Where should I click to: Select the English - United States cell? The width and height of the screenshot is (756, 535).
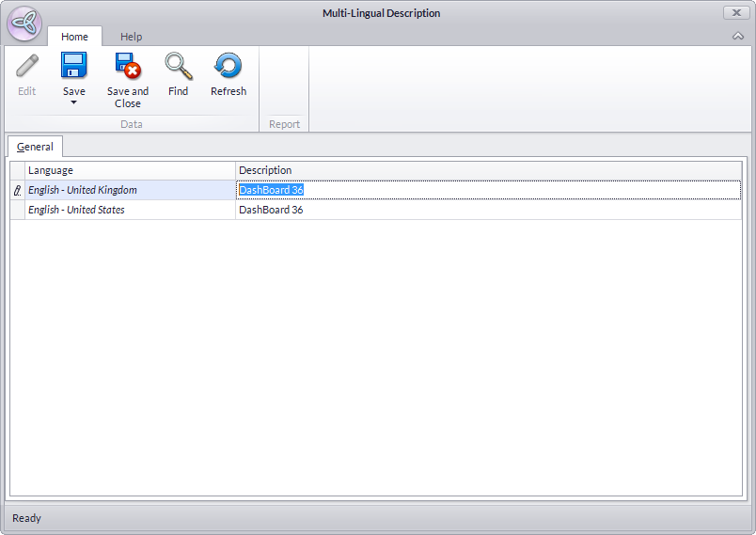(x=130, y=210)
